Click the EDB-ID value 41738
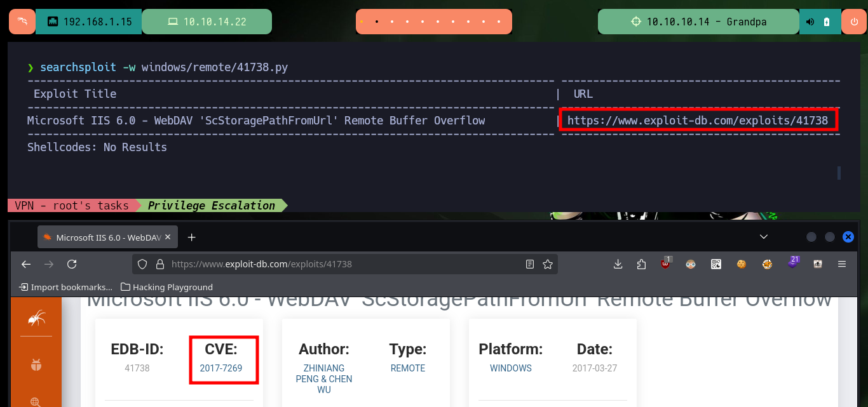The width and height of the screenshot is (868, 407). (x=137, y=368)
